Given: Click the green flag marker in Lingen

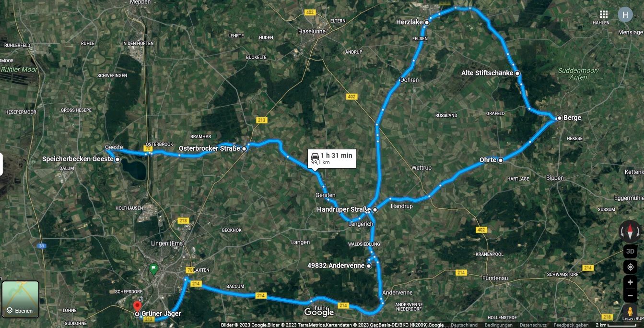Looking at the screenshot, I should click(x=153, y=269).
